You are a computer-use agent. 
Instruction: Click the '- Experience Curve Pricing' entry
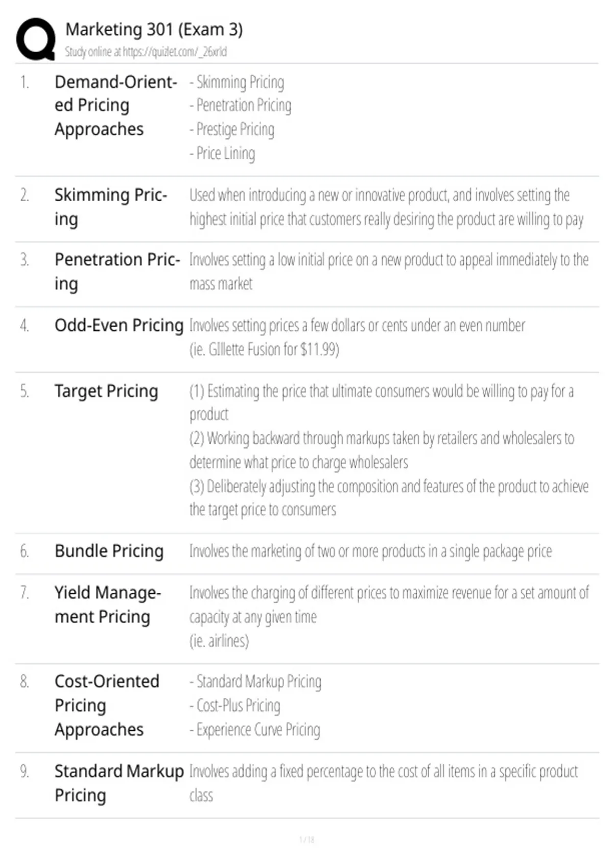255,730
